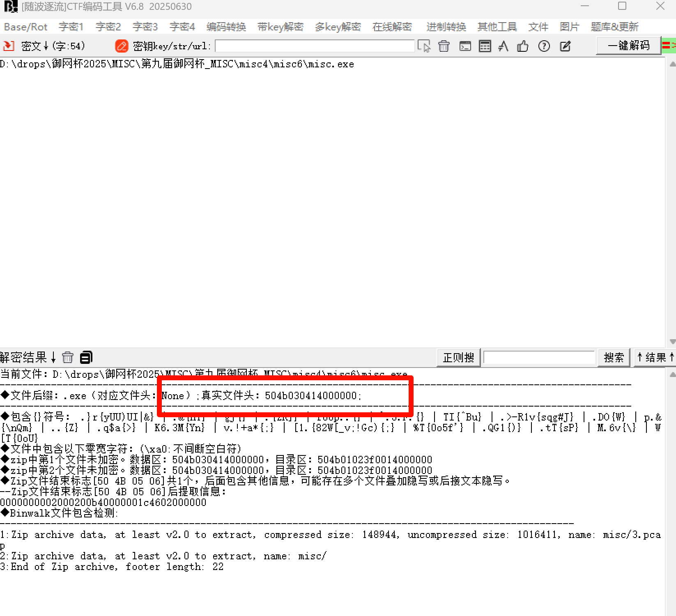Image resolution: width=676 pixels, height=616 pixels.
Task: Open the 进制转换 menu
Action: tap(446, 27)
